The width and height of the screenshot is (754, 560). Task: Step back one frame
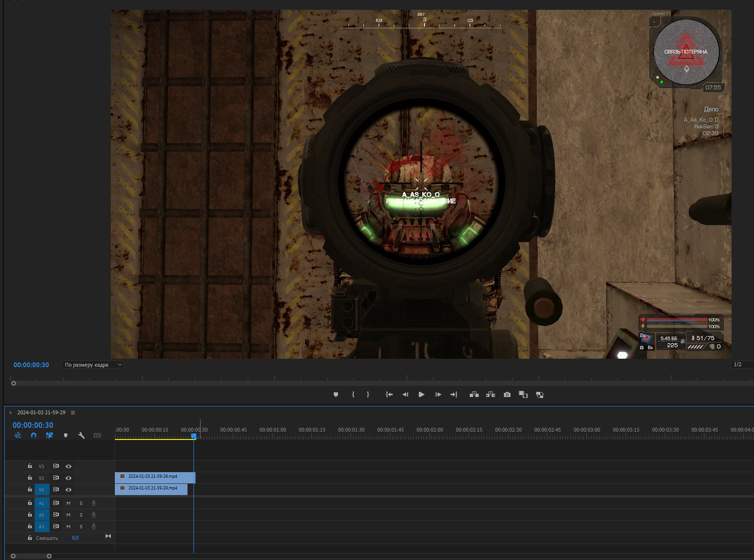coord(405,395)
